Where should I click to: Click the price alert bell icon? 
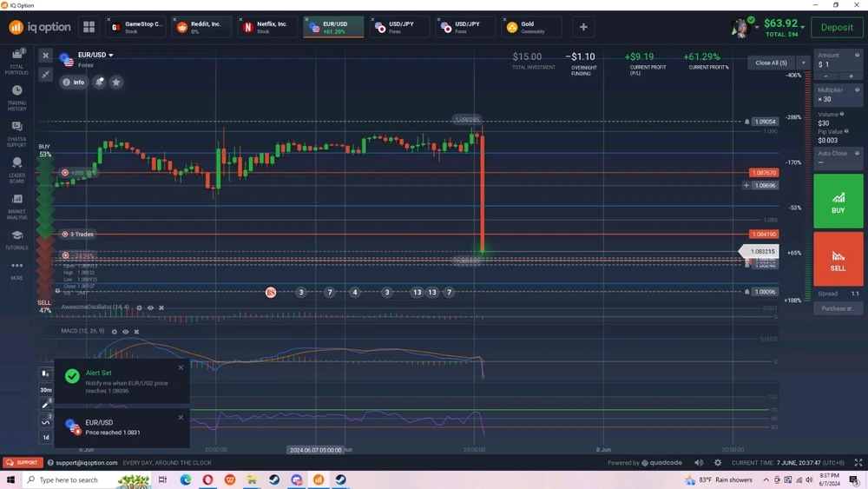[x=99, y=82]
